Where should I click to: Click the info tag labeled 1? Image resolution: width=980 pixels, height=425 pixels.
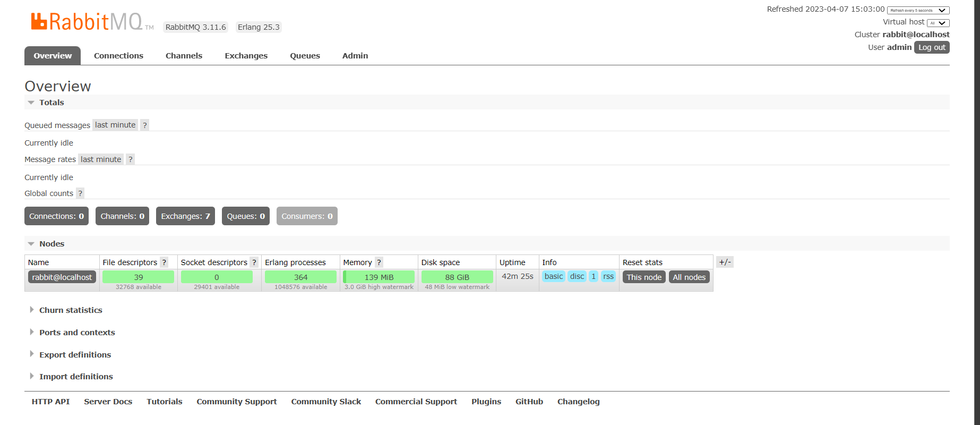pos(594,276)
